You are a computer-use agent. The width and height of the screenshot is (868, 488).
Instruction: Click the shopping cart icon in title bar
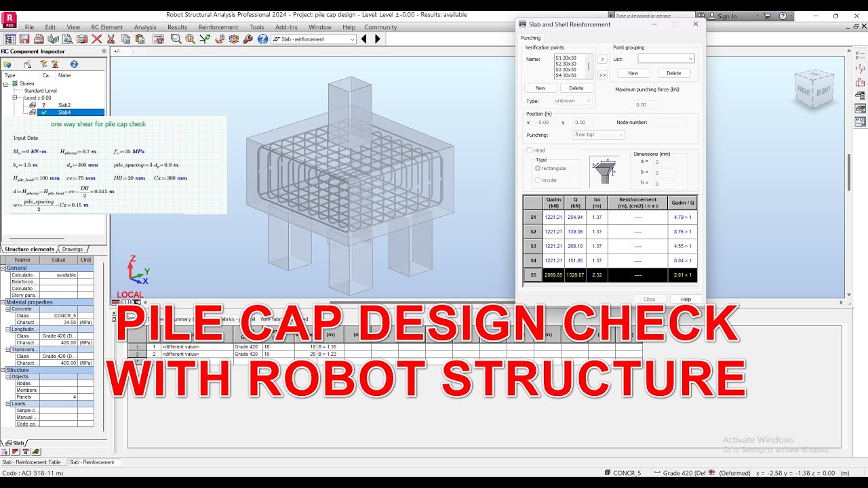pos(767,16)
